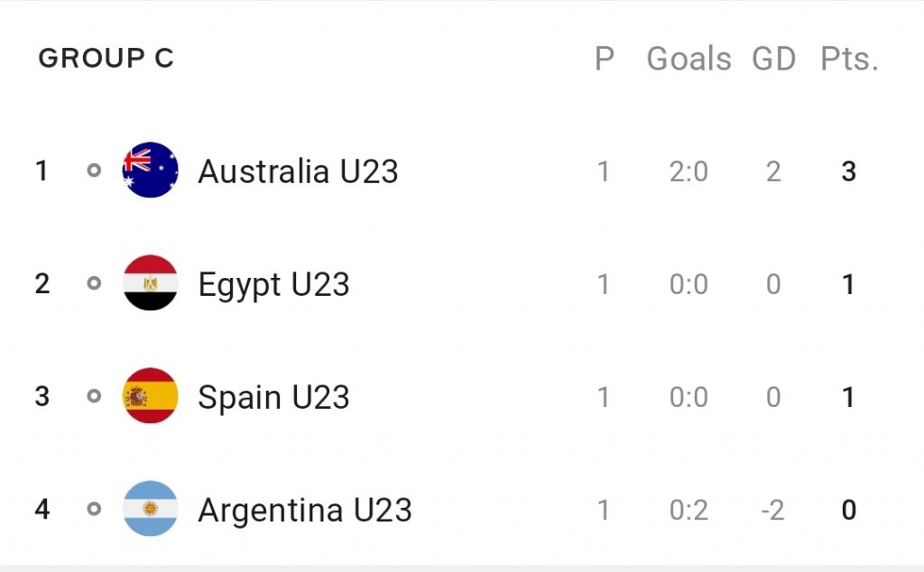
Task: Select the Argentina U23 team name
Action: [305, 510]
